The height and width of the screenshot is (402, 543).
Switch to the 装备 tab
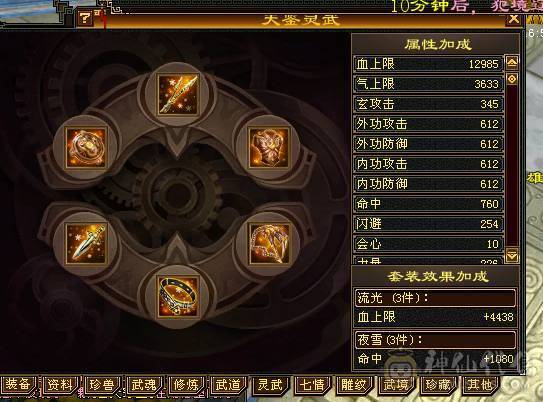[x=18, y=385]
